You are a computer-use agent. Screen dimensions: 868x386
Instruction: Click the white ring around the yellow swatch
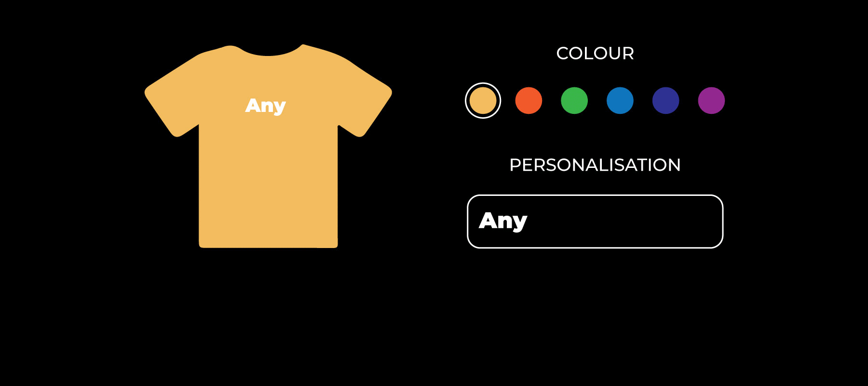(x=483, y=84)
